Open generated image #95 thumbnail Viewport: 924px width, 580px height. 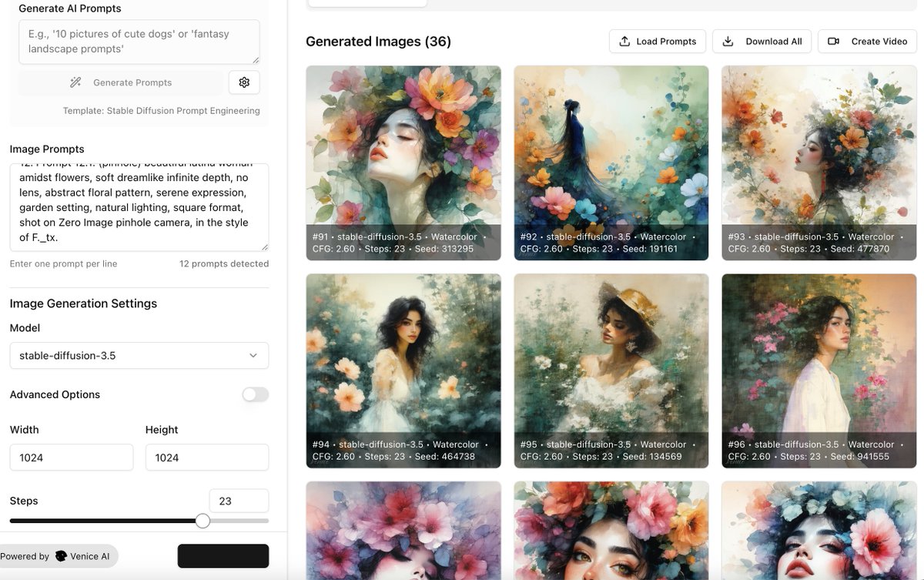[611, 370]
